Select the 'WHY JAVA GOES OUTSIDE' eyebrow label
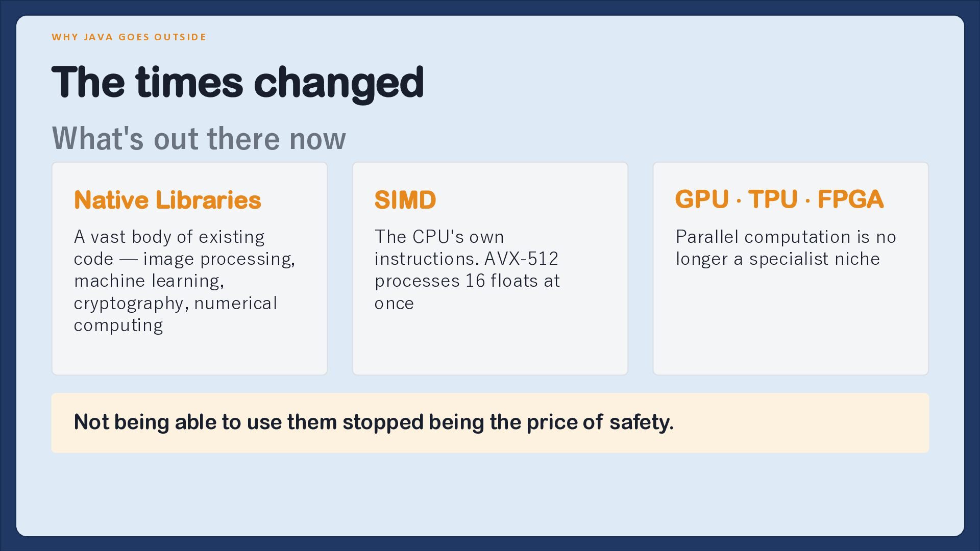980x551 pixels. click(129, 37)
